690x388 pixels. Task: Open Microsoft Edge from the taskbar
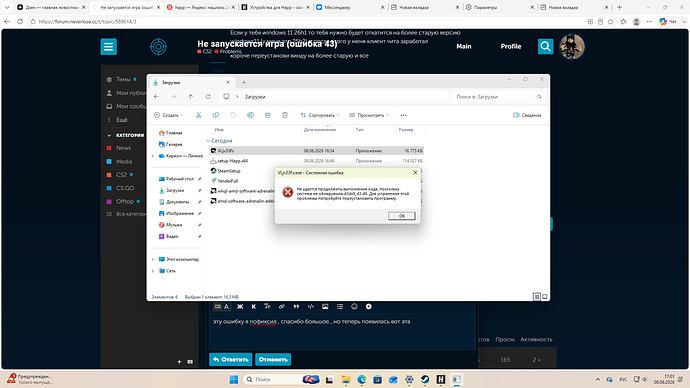(362, 379)
